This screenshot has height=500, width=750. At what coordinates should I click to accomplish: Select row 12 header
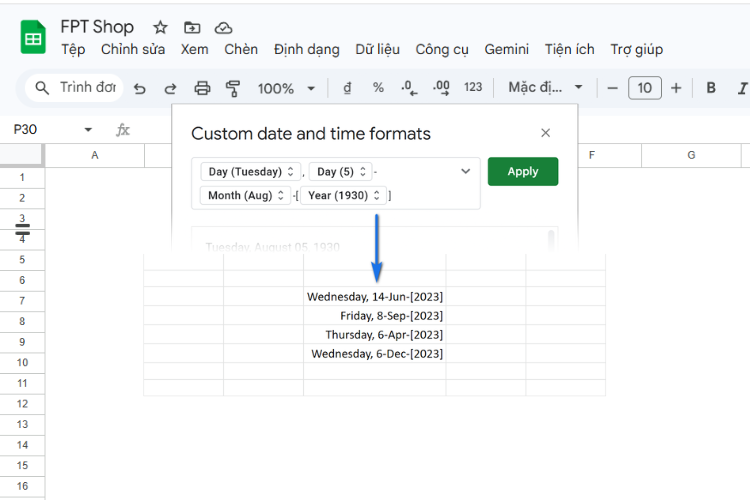[x=22, y=404]
